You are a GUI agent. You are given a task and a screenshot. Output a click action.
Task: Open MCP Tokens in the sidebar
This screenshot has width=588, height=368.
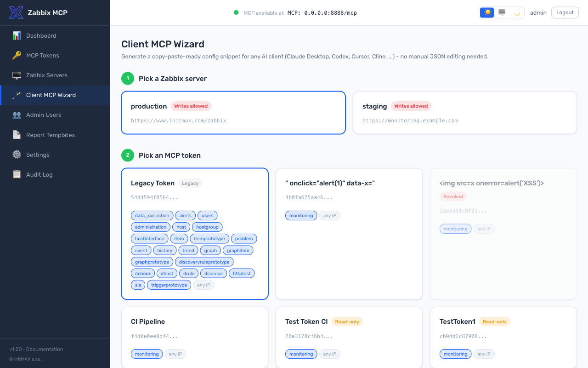pyautogui.click(x=55, y=55)
